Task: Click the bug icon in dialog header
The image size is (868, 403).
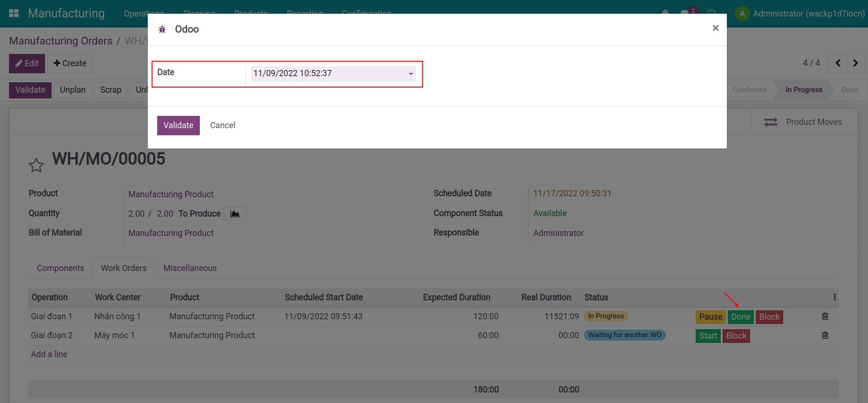Action: [x=162, y=29]
